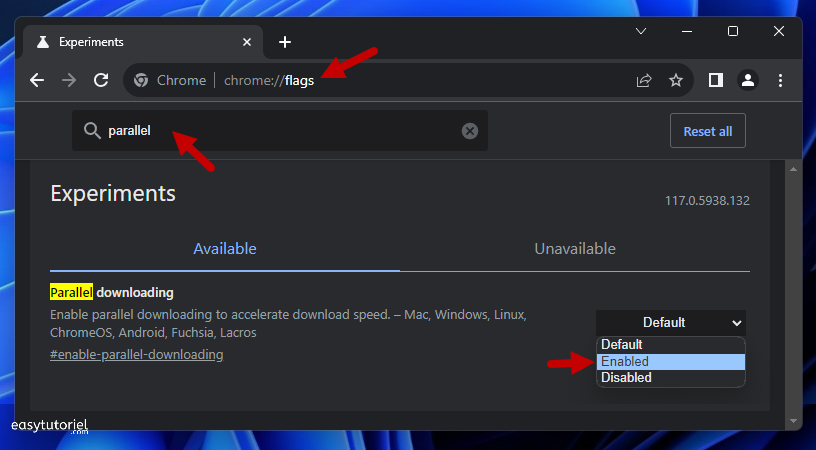The height and width of the screenshot is (450, 816).
Task: Open a new tab with the plus button
Action: [x=285, y=42]
